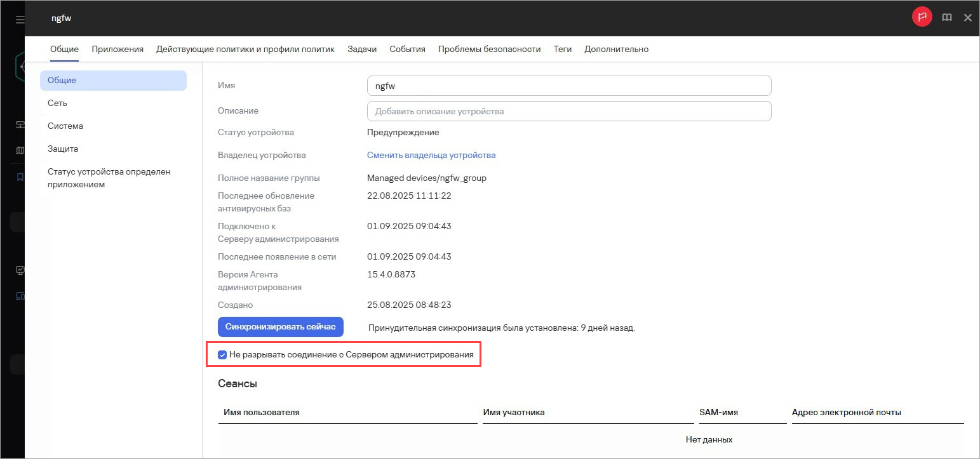Click the Синхронизировать сейчас button
This screenshot has height=459, width=980.
tap(280, 328)
